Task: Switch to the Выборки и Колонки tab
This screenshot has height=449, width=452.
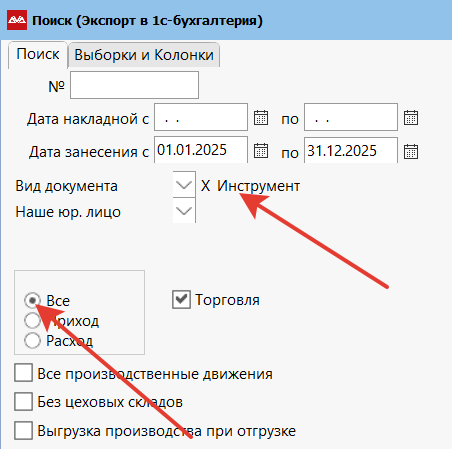Action: click(144, 55)
